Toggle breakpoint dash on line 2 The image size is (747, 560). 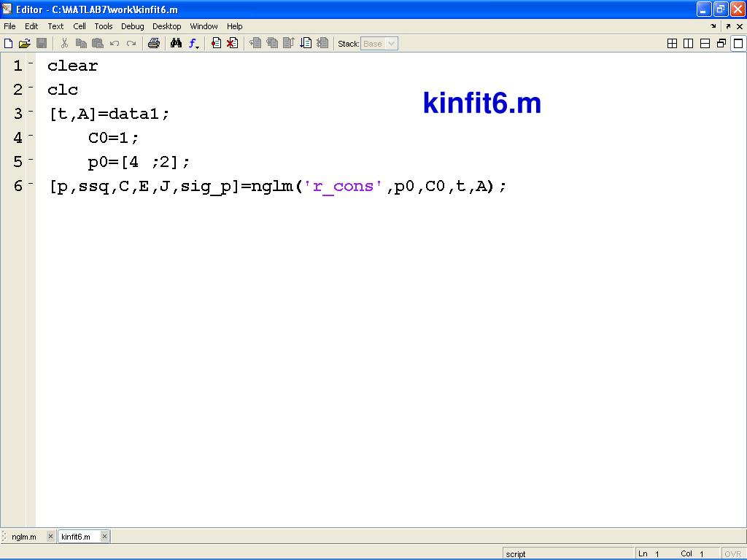click(31, 87)
